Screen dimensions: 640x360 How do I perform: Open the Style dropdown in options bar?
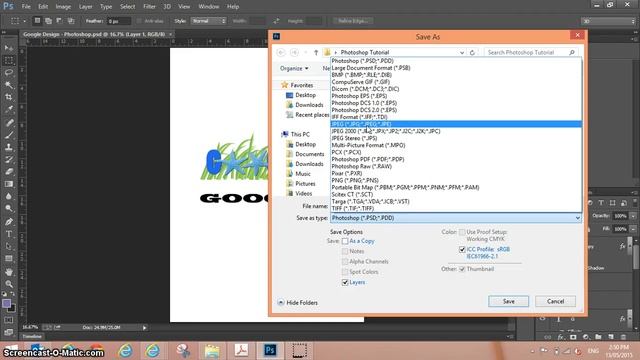(x=208, y=21)
